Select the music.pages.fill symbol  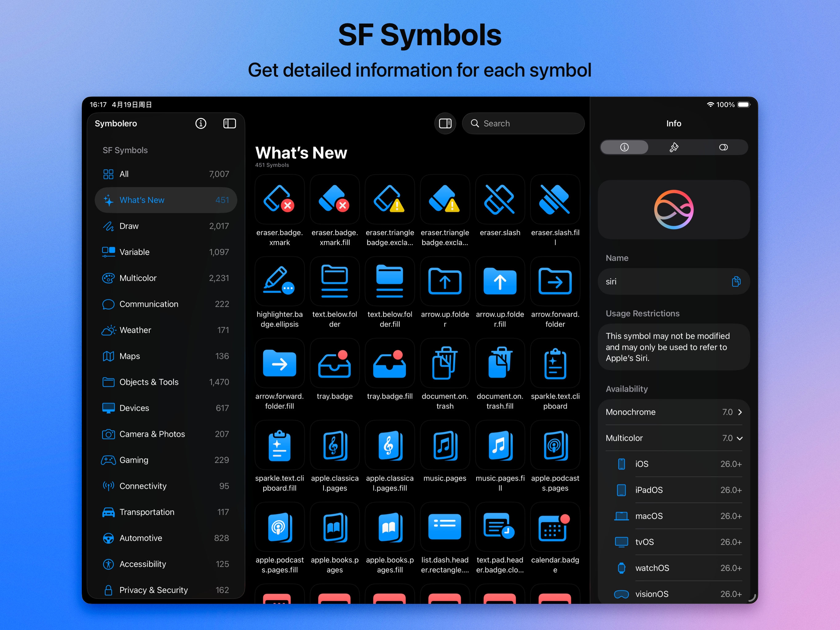tap(500, 445)
